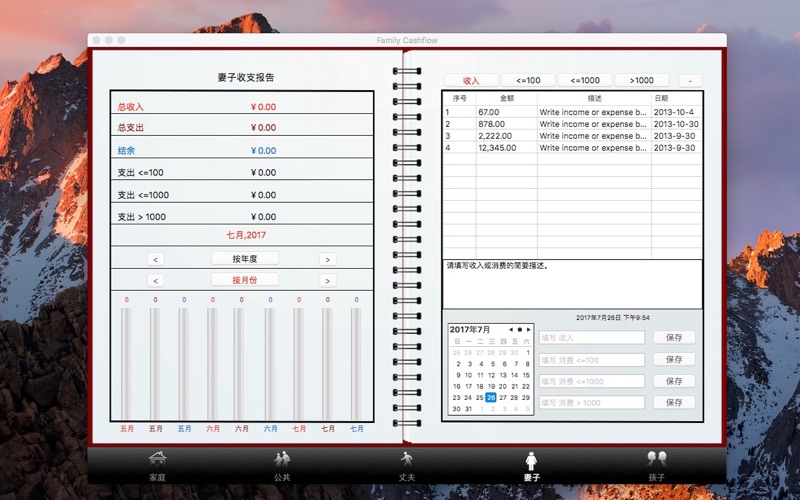This screenshot has width=800, height=500.
Task: Click the calendar next month arrow
Action: point(529,329)
